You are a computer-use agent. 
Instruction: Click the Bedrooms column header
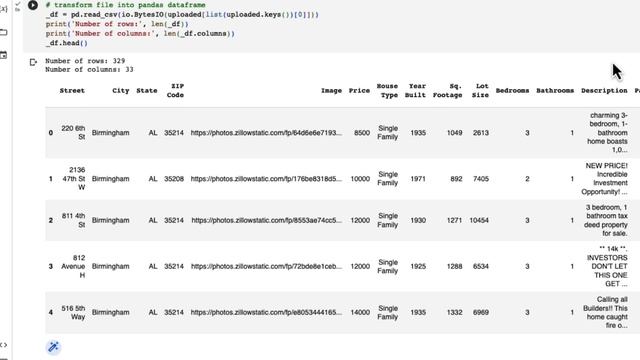512,91
